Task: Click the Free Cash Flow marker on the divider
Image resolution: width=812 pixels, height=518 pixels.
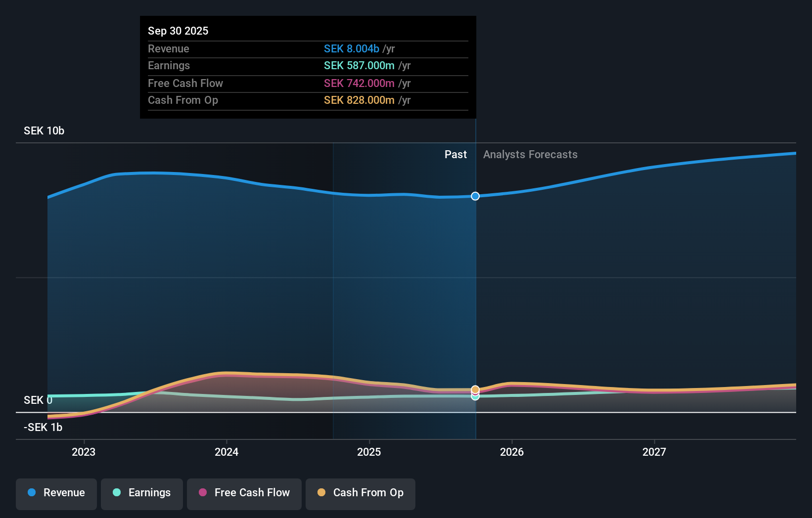Action: point(475,393)
